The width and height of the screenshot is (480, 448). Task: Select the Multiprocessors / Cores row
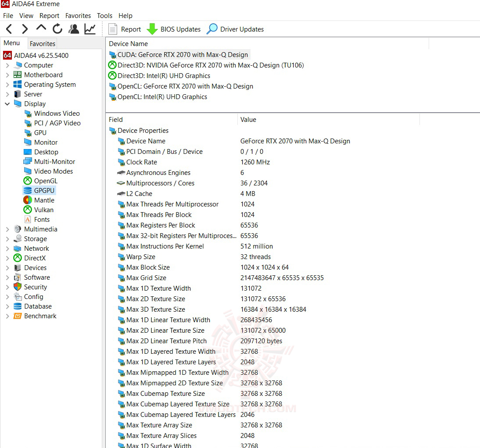[193, 183]
